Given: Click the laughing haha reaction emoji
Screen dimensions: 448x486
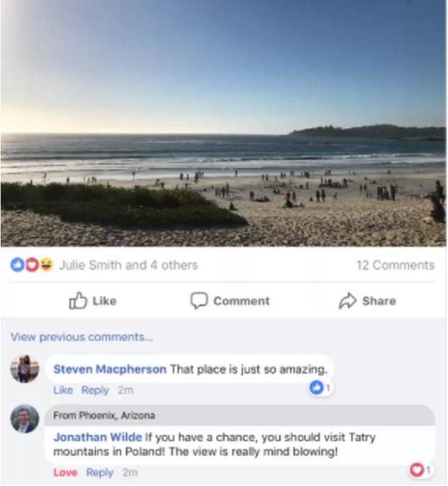Looking at the screenshot, I should coord(46,265).
